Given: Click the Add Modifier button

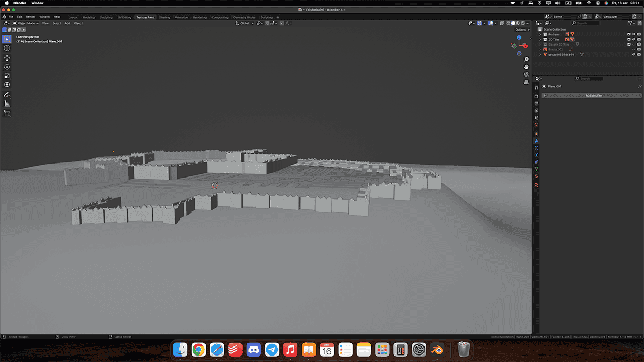Looking at the screenshot, I should click(x=594, y=95).
